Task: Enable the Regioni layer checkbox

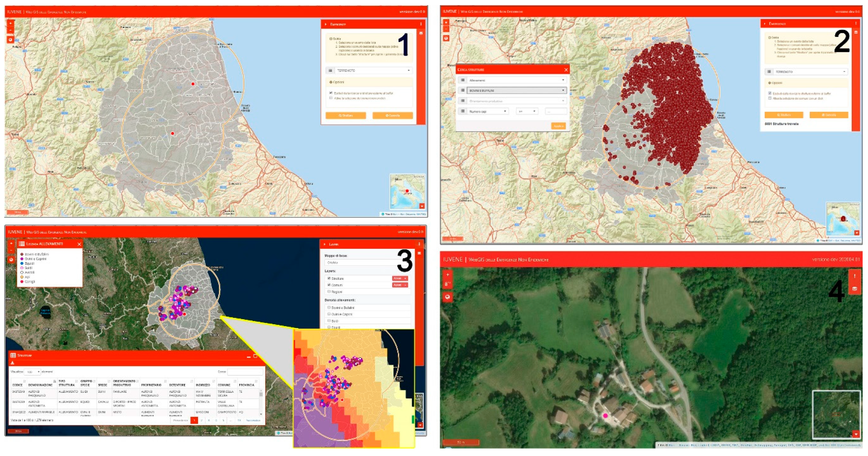Action: coord(329,291)
